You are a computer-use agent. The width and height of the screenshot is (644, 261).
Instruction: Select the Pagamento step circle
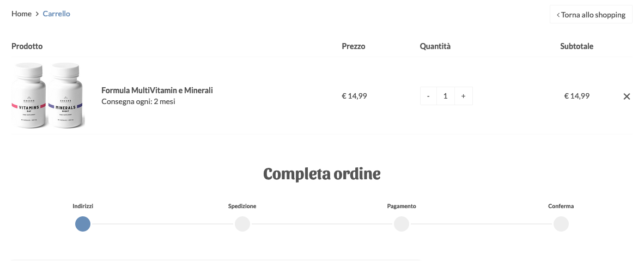[401, 224]
